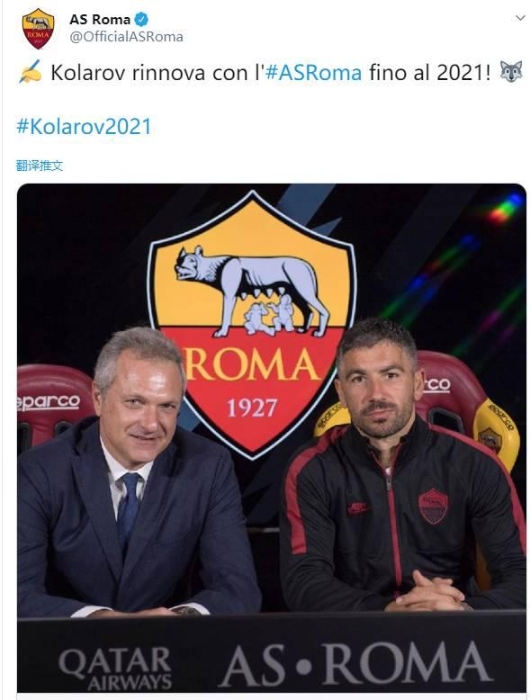
Task: Open the AS Roma display name link
Action: pos(100,20)
